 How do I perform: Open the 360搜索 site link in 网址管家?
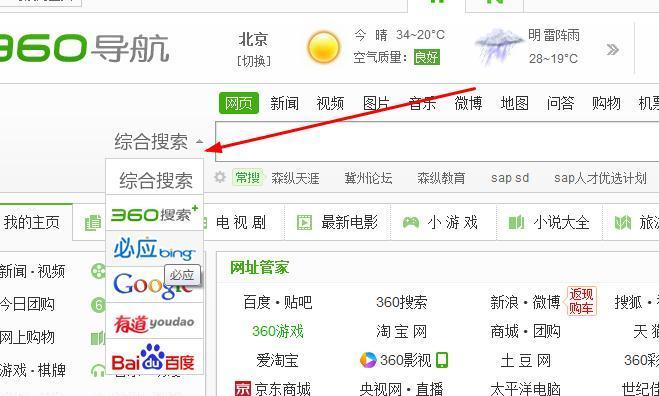coord(401,302)
